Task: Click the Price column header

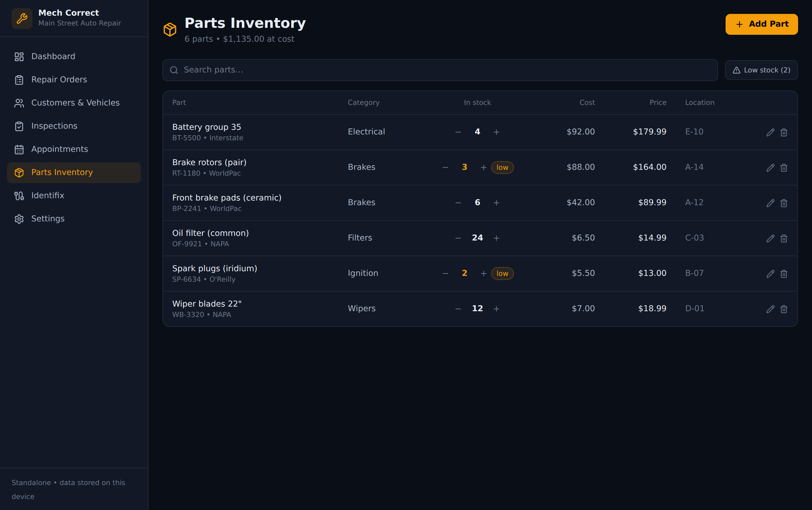Action: 658,102
